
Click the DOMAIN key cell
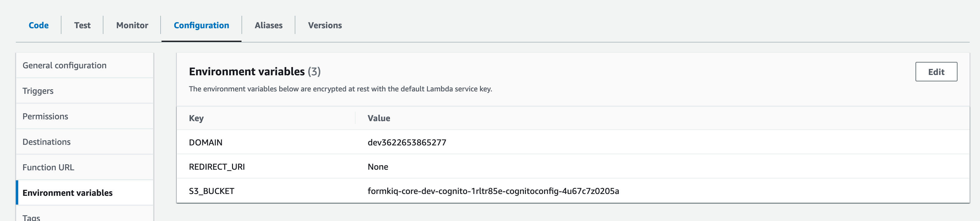pos(205,142)
